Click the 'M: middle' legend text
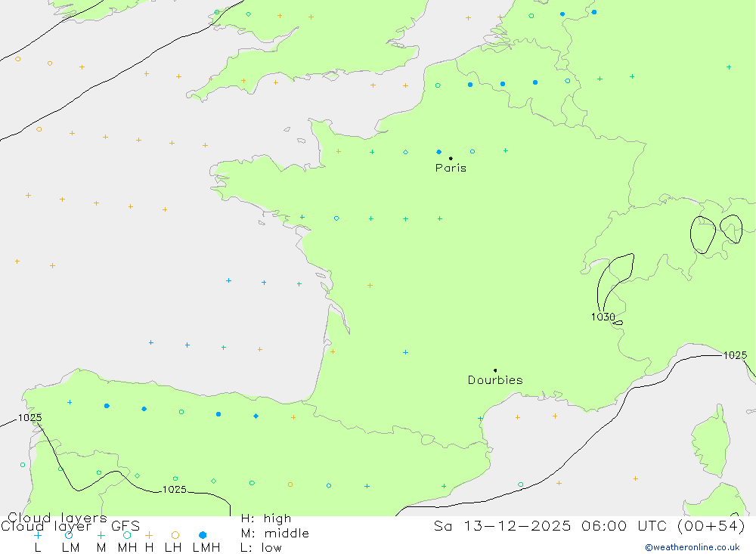The width and height of the screenshot is (756, 554). pos(275,534)
